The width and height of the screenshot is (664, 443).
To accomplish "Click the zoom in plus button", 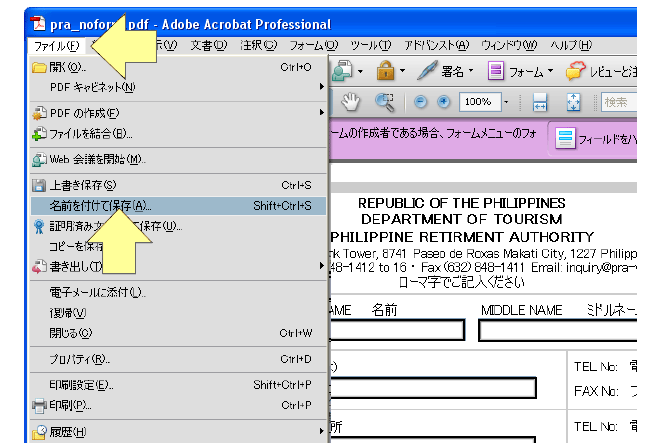I will pyautogui.click(x=443, y=102).
